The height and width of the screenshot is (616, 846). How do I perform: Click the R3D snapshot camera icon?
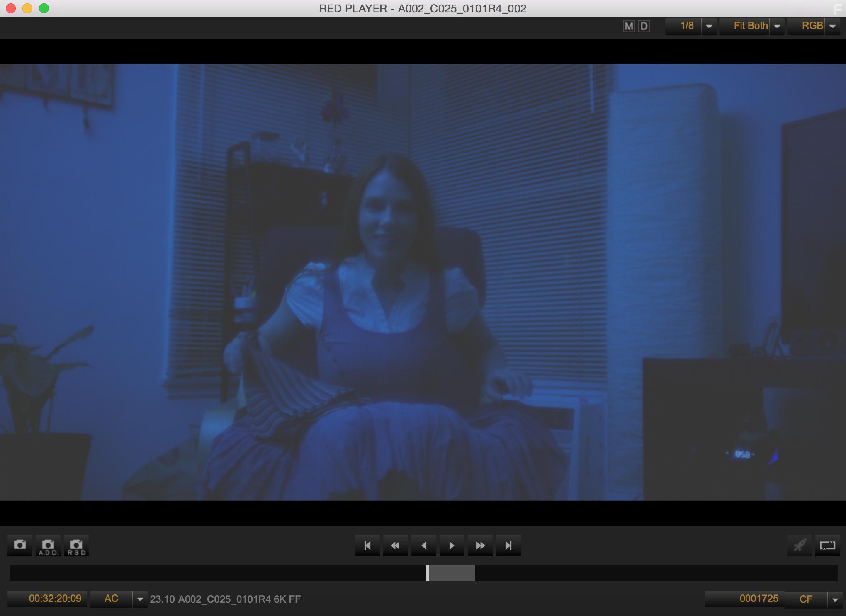[76, 546]
